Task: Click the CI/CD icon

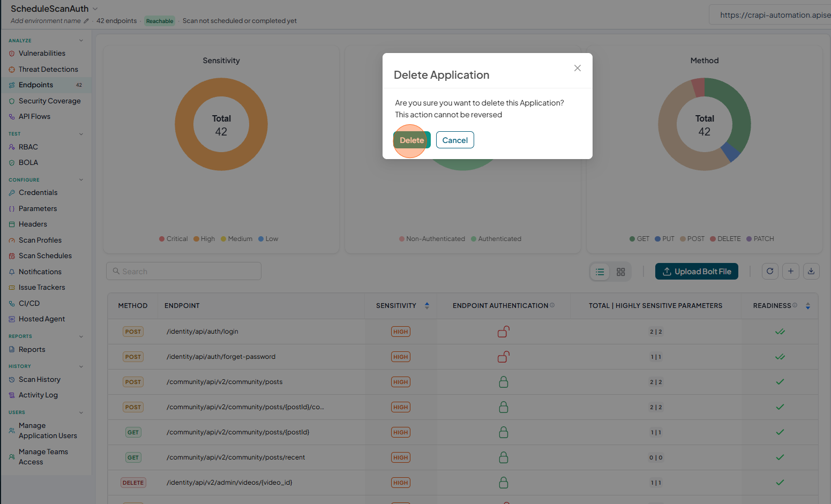Action: [12, 304]
